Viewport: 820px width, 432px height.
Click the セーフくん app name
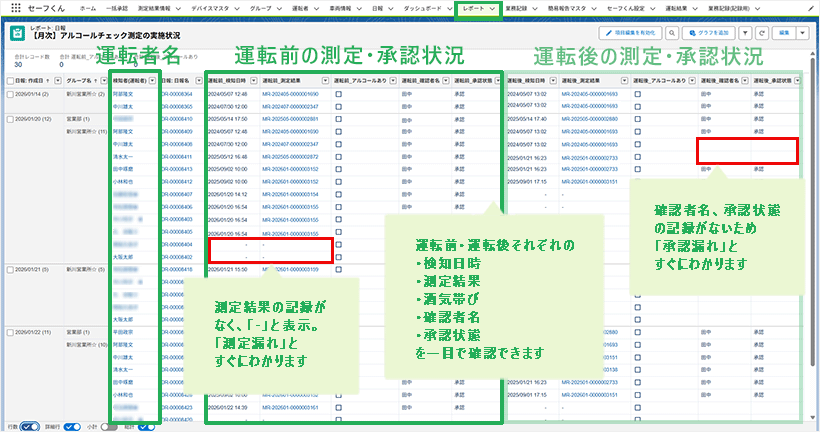pos(46,8)
